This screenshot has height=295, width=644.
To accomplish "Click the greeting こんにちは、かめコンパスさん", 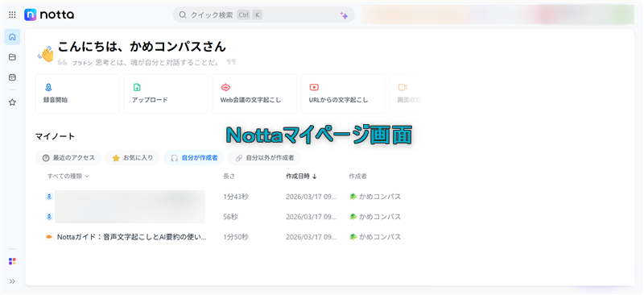I will pos(142,47).
